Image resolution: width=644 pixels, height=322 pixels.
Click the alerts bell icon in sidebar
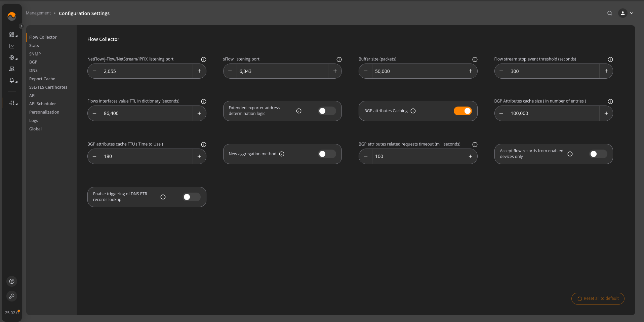(12, 80)
